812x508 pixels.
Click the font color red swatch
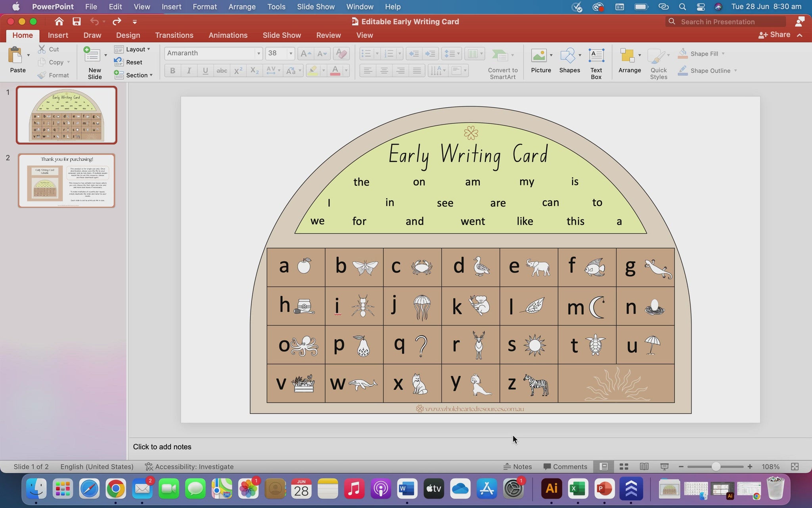[335, 71]
